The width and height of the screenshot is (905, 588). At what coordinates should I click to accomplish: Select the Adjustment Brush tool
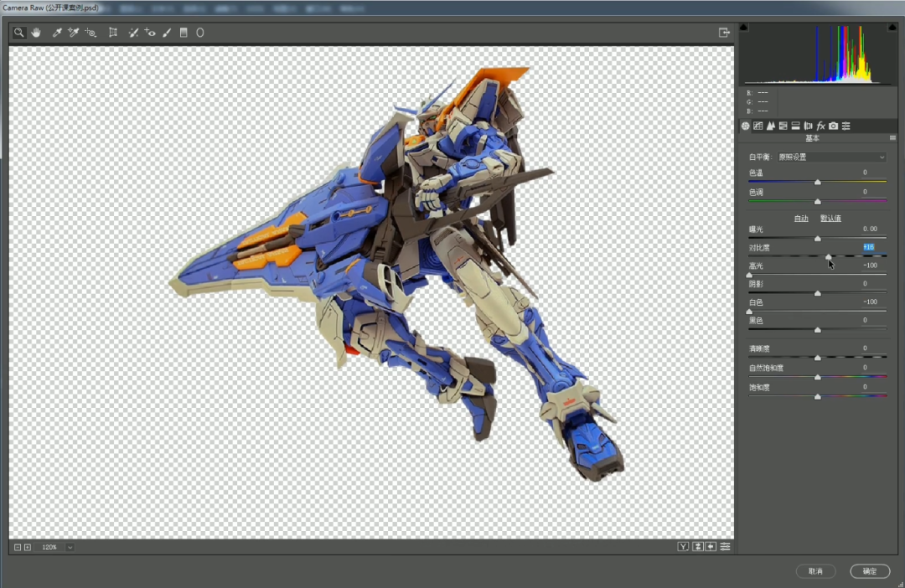pos(167,33)
